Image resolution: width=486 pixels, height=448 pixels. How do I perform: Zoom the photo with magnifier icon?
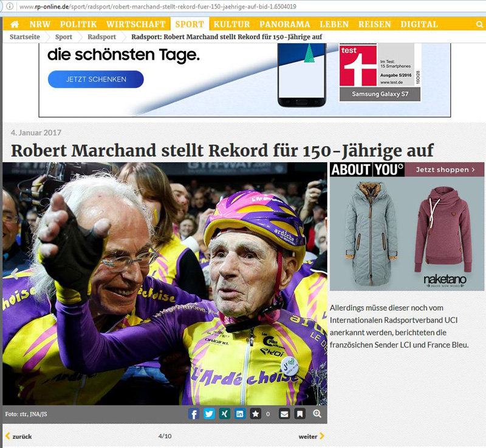pos(317,414)
